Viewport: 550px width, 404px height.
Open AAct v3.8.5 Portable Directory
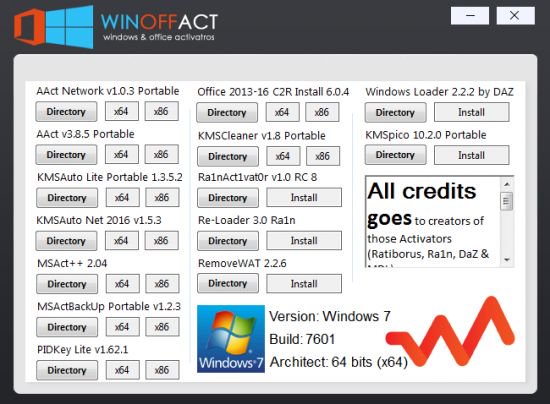click(66, 155)
